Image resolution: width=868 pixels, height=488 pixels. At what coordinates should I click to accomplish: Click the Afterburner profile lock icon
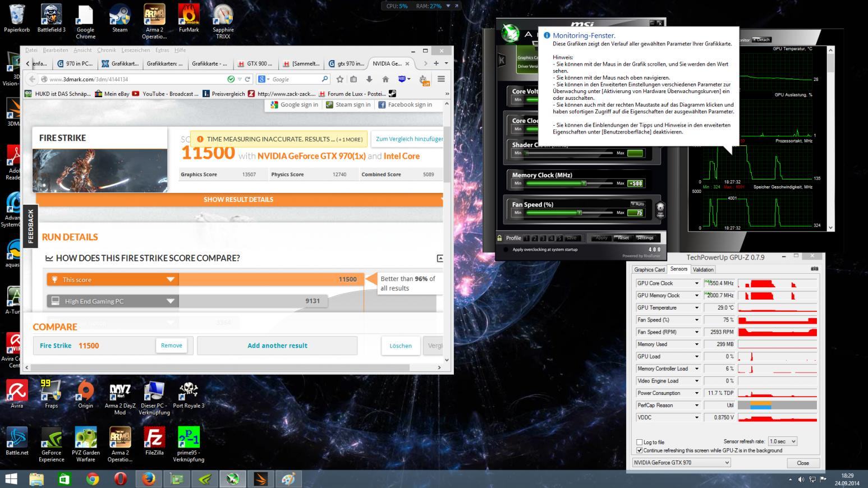tap(499, 238)
